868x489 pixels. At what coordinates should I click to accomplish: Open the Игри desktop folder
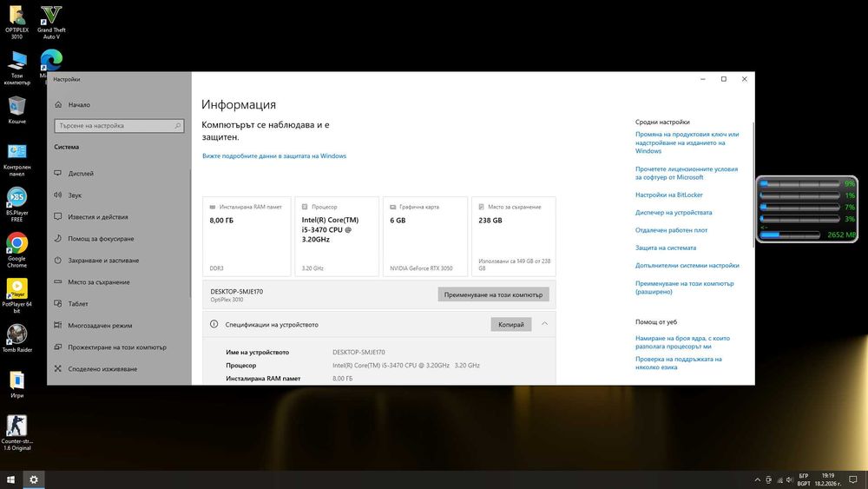[x=17, y=384]
